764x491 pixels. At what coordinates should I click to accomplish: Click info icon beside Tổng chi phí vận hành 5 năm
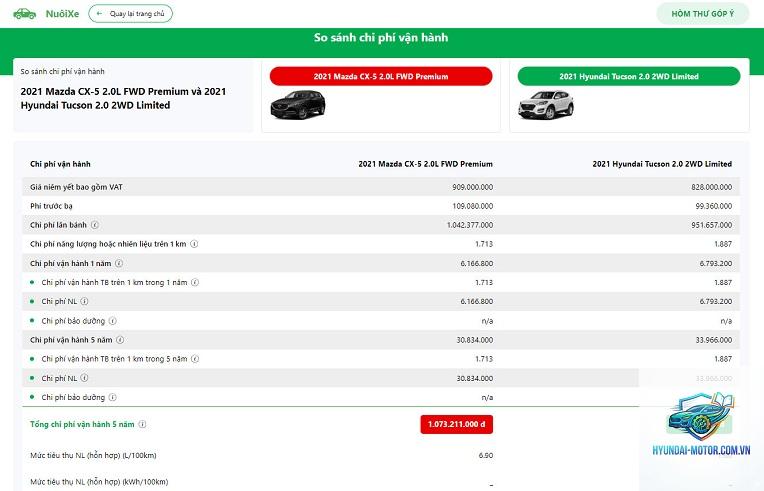coord(142,424)
